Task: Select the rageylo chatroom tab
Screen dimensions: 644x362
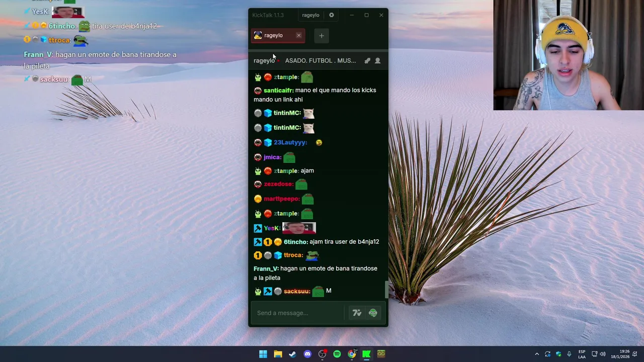Action: (278, 35)
